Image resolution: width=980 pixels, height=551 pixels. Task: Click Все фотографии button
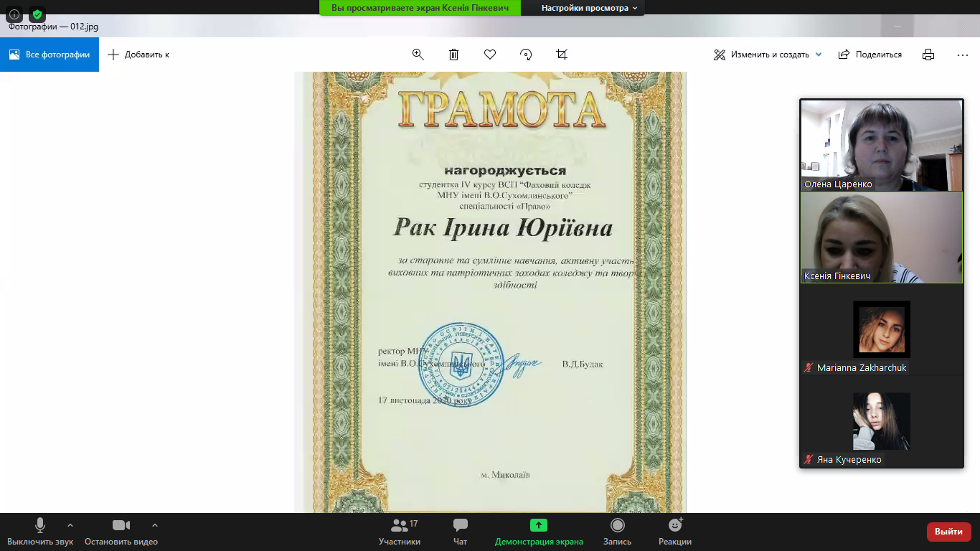[x=50, y=55]
